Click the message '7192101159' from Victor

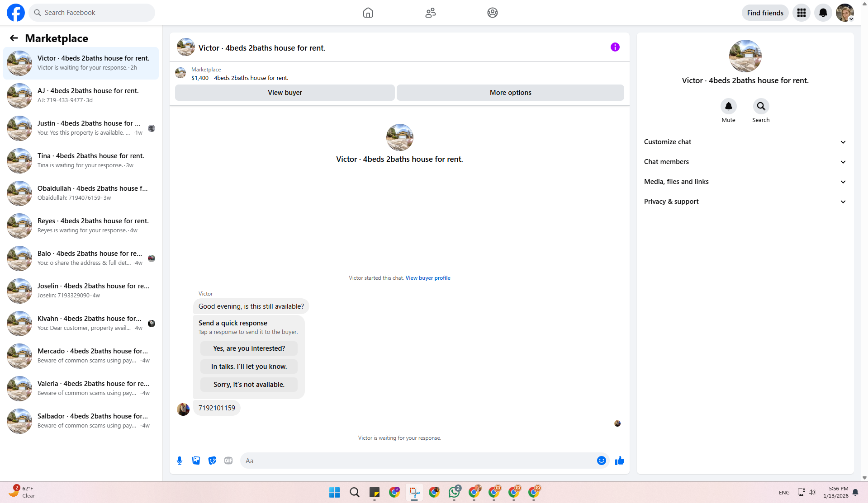pos(217,408)
